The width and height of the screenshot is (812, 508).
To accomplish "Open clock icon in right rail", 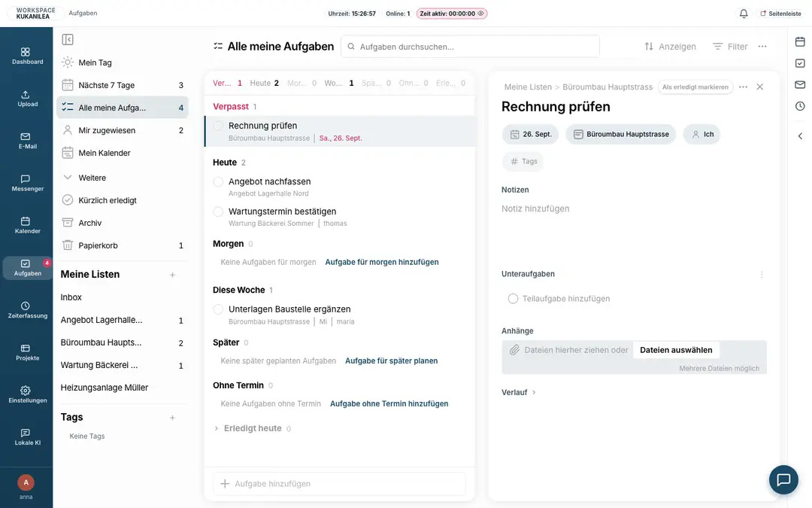I will (800, 106).
